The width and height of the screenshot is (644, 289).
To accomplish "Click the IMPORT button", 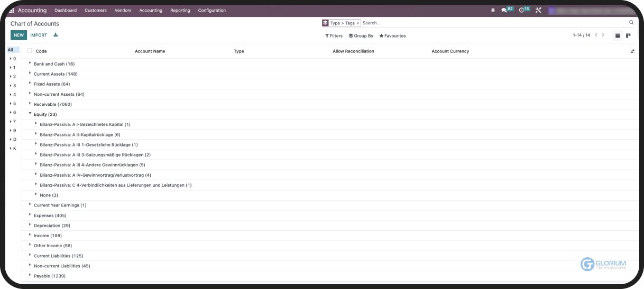I will [x=39, y=35].
